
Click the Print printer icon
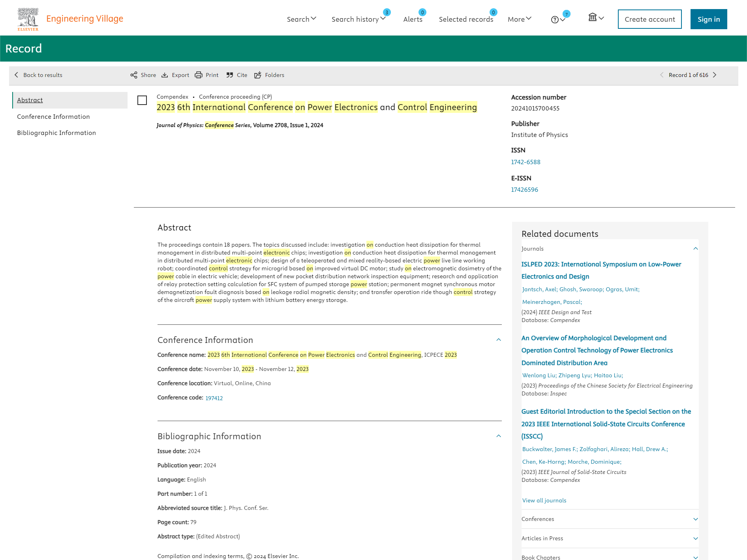point(199,75)
